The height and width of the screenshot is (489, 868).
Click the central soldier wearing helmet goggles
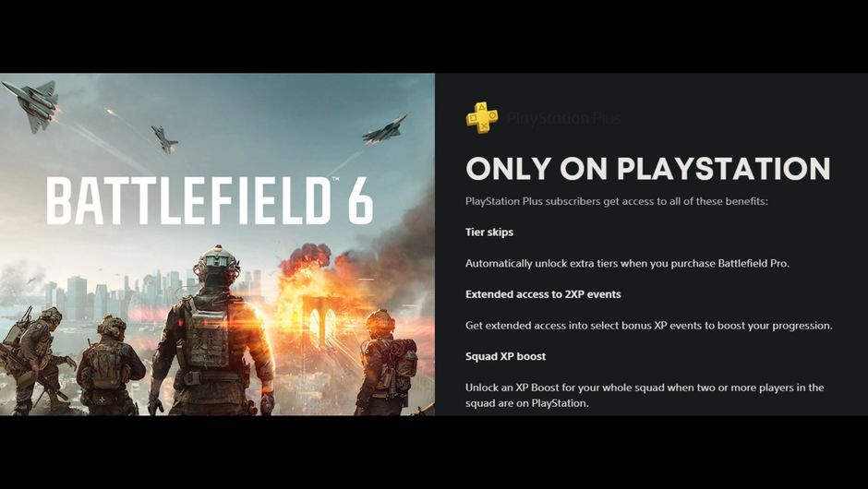[213, 331]
